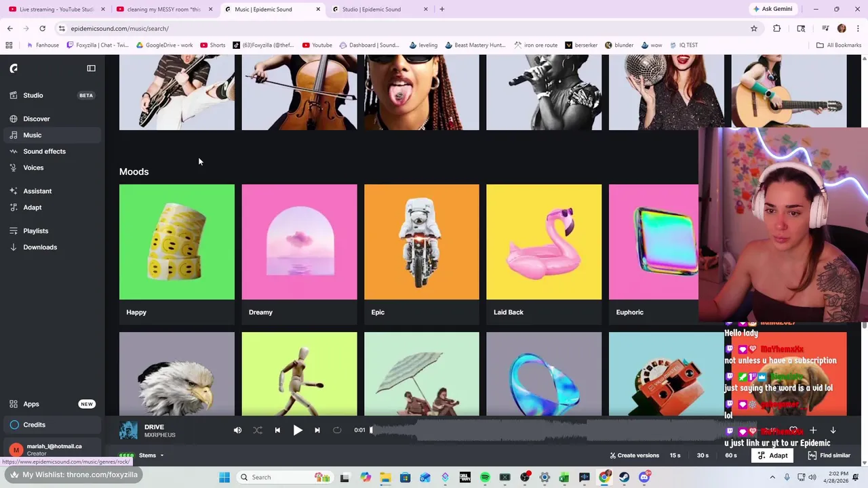
Task: Collapse the sidebar panel toggle icon
Action: pyautogui.click(x=92, y=68)
